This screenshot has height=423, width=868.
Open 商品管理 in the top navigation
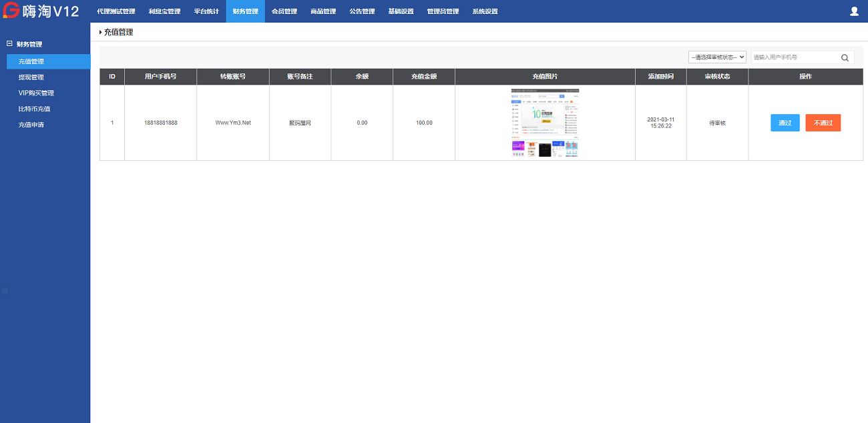point(323,11)
